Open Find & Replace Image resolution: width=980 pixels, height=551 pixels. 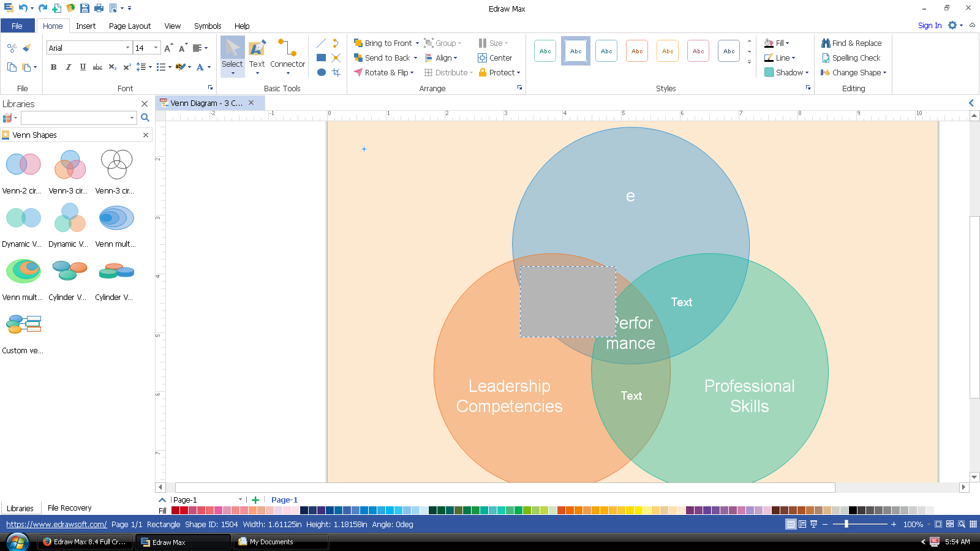[851, 43]
